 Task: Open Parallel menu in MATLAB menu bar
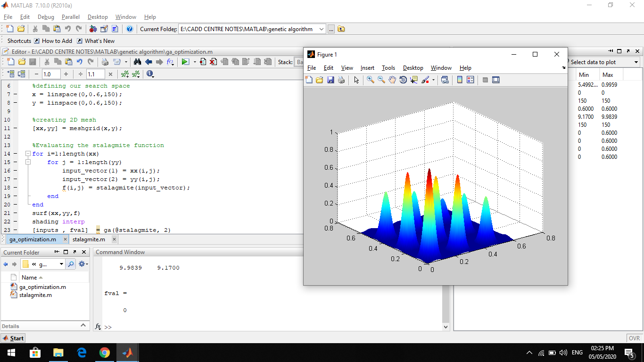click(71, 17)
